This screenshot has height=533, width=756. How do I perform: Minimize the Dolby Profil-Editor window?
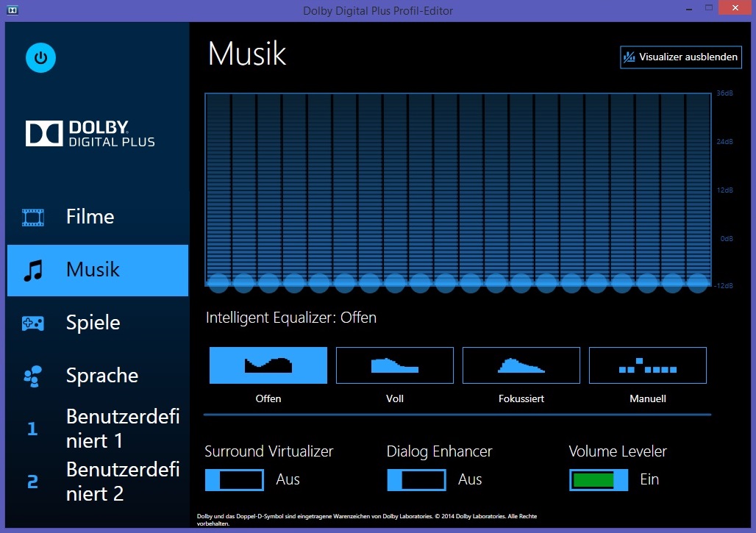point(690,9)
